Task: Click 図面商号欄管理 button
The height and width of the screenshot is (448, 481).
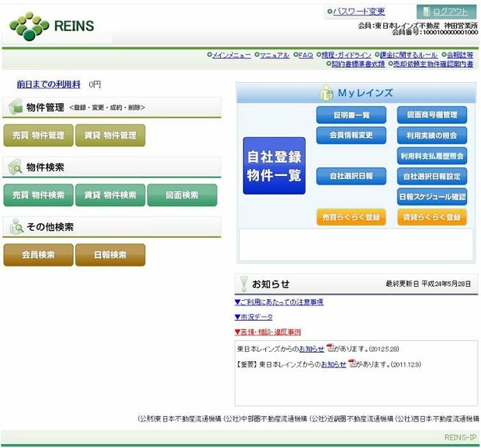Action: (432, 115)
